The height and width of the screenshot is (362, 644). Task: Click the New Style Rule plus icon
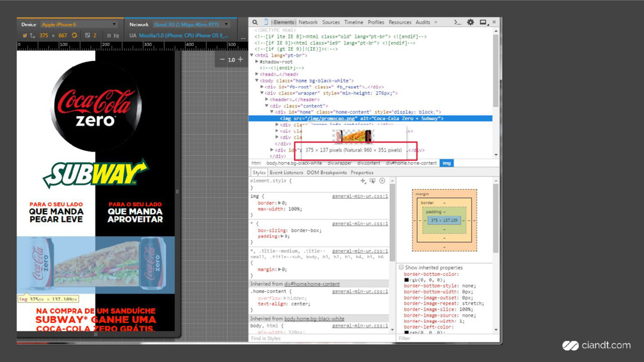363,180
